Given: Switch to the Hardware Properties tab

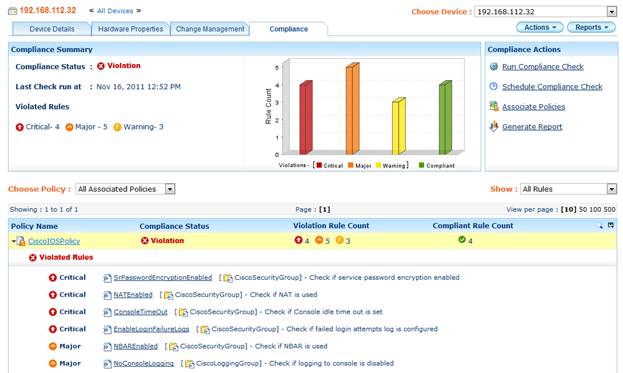Looking at the screenshot, I should [x=130, y=29].
